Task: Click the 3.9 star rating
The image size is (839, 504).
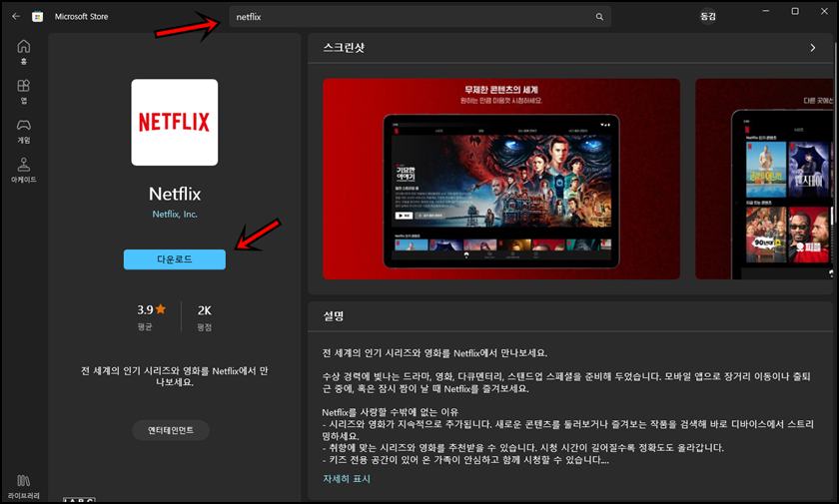Action: click(152, 310)
